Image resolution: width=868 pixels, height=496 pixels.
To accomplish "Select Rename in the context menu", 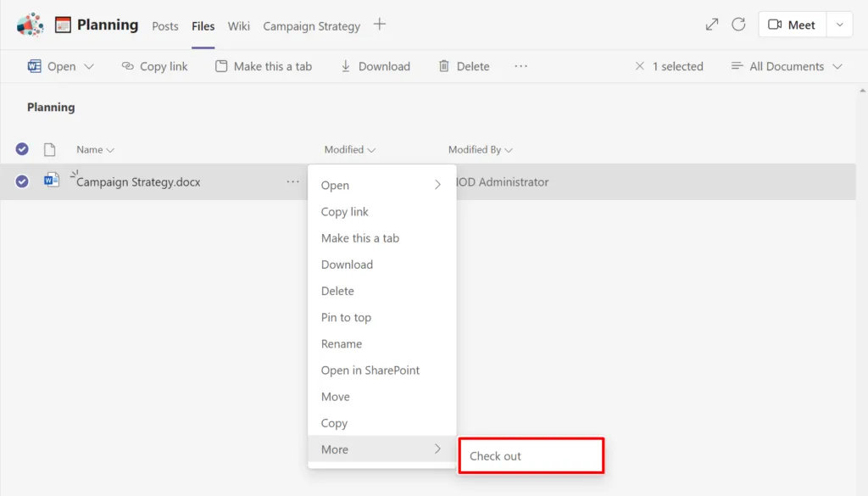I will (382, 343).
